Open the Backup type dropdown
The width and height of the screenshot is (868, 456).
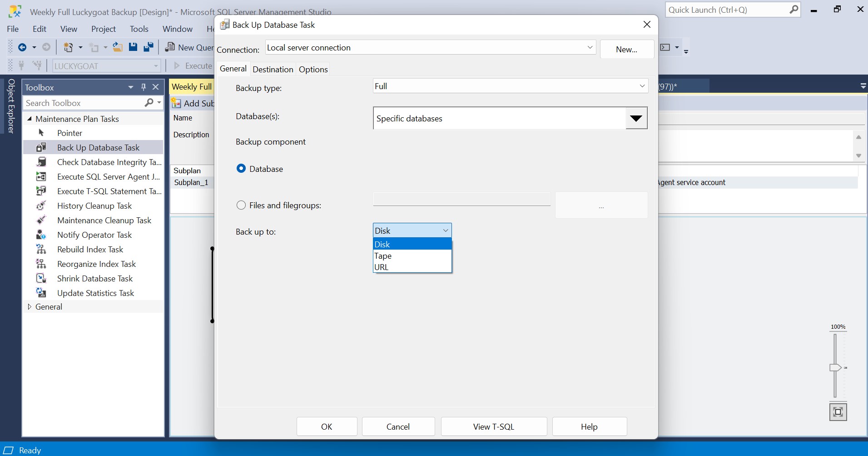510,86
